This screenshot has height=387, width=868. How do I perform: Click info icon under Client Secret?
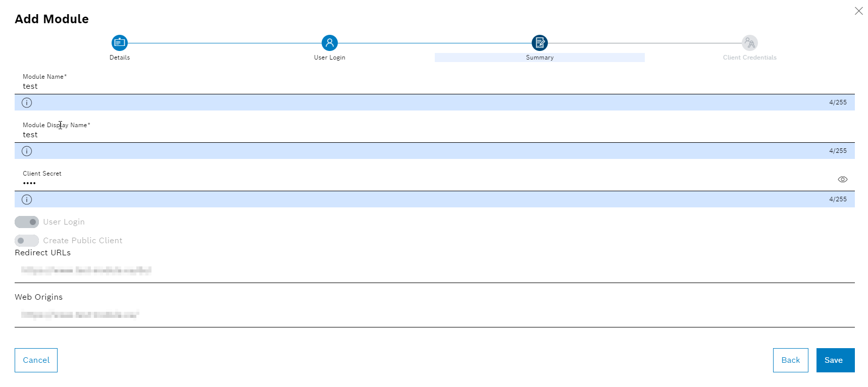(27, 200)
